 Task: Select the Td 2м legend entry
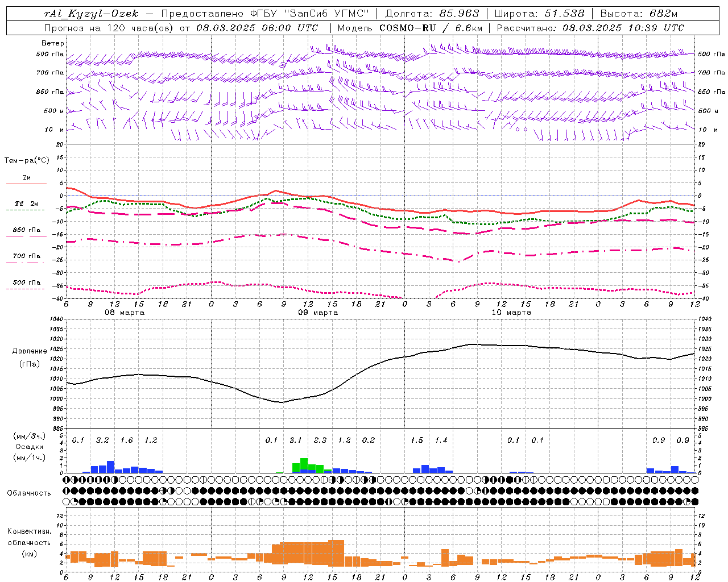click(x=27, y=203)
